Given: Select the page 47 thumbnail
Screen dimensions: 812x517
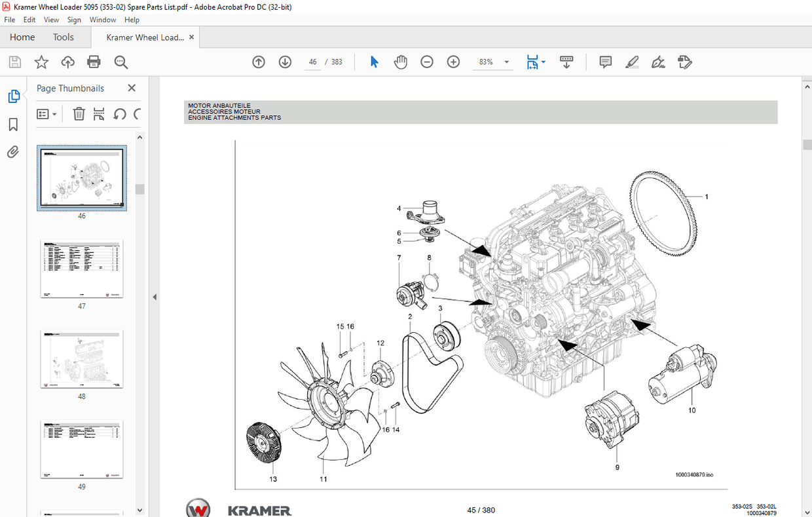Looking at the screenshot, I should (81, 269).
